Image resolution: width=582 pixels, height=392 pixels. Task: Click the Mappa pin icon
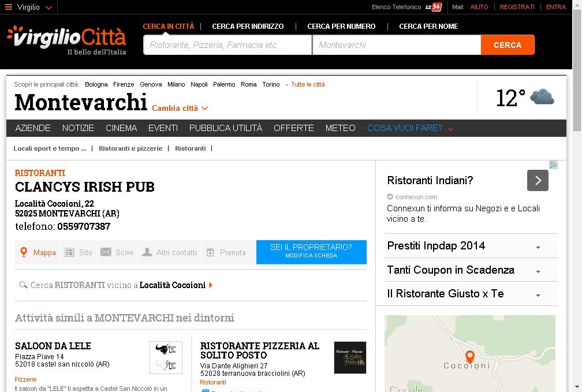24,252
